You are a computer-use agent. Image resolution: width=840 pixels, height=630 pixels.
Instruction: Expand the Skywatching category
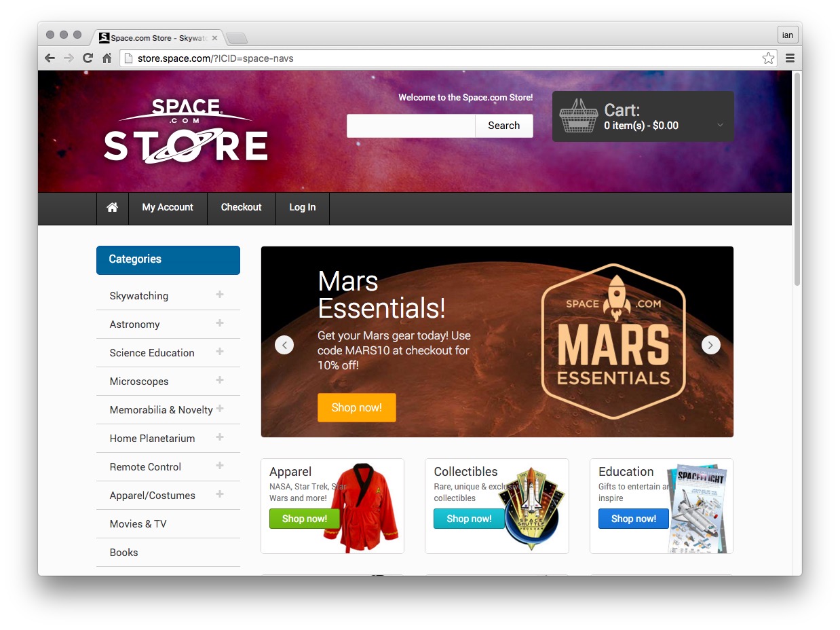219,295
